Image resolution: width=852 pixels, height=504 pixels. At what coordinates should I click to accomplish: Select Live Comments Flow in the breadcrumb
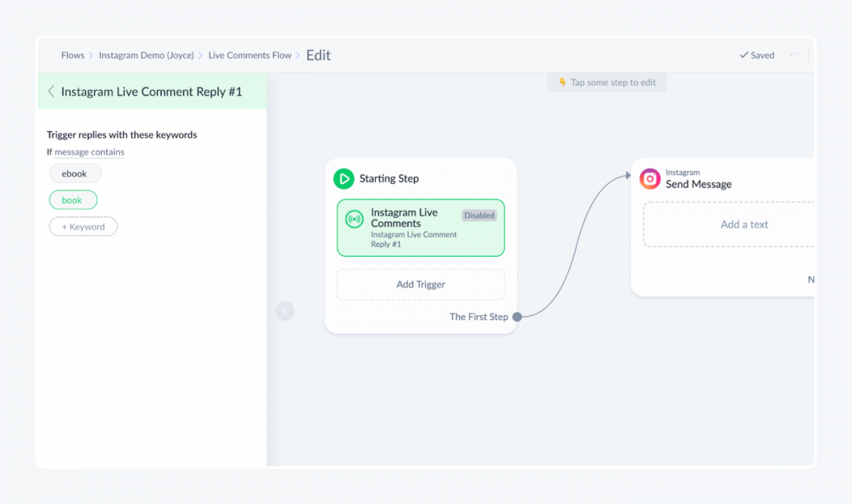(250, 55)
